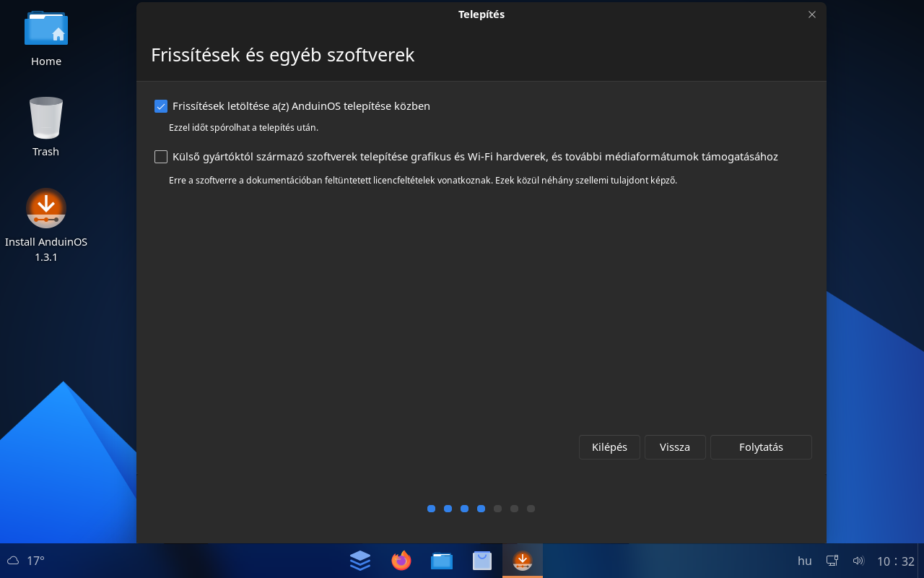Click the licence note starting Erre a szoftverre
The image size is (924, 578).
[423, 181]
